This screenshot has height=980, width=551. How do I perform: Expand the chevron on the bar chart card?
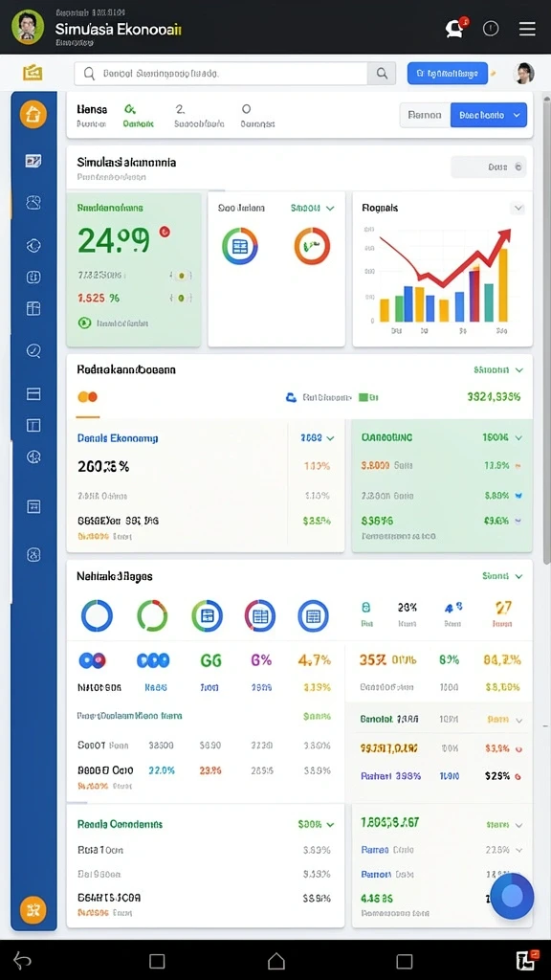point(518,208)
